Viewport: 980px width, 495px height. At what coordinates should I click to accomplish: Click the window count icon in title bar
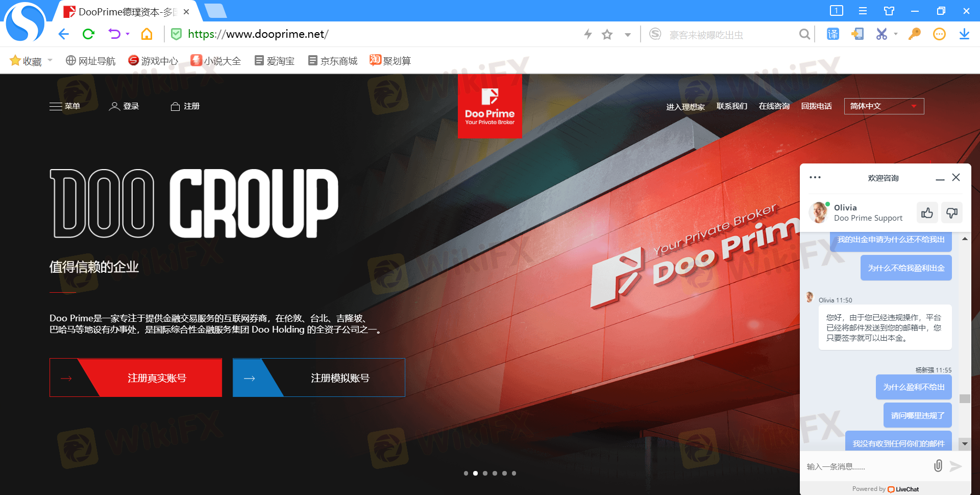pyautogui.click(x=837, y=11)
